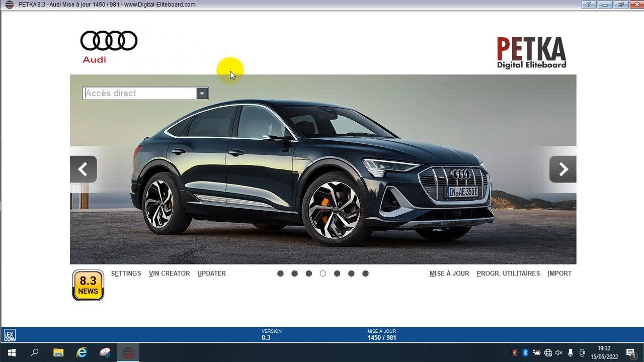
Task: Expand the Accès direct dropdown arrow
Action: [x=202, y=93]
